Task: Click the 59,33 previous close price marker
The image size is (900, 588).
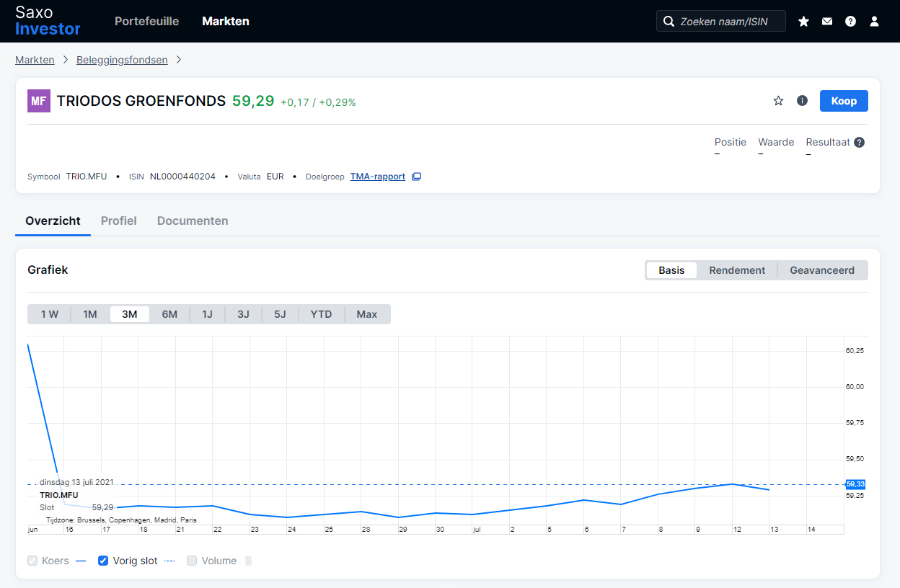Action: coord(855,484)
